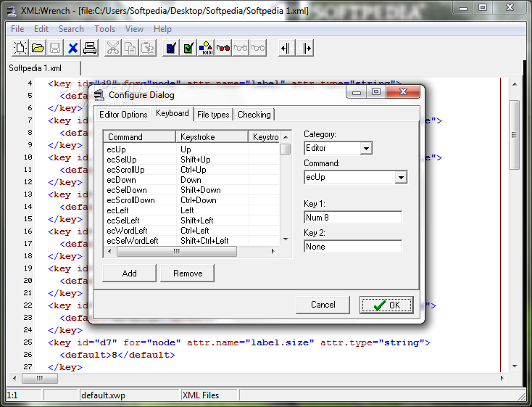Select the ecWordLeft row
532x407 pixels.
[191, 231]
